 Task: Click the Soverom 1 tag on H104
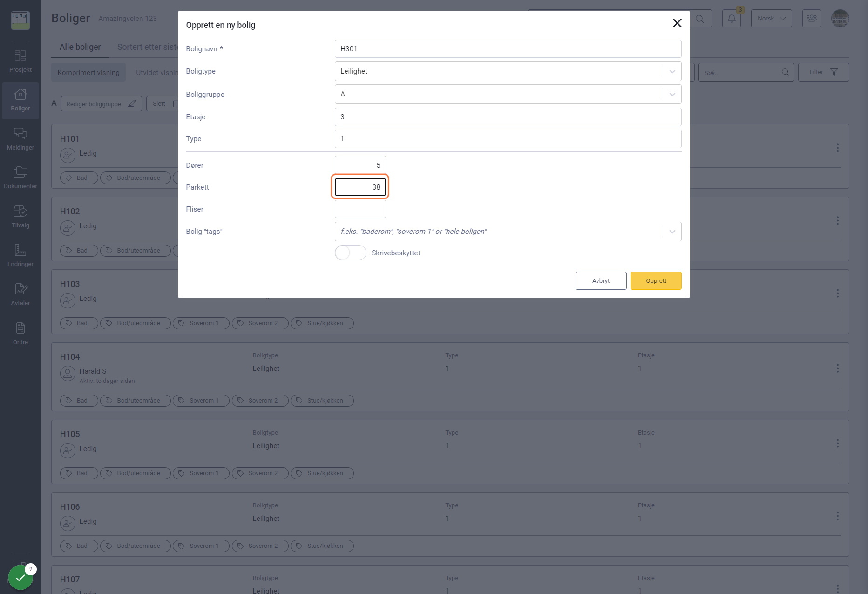pos(201,401)
